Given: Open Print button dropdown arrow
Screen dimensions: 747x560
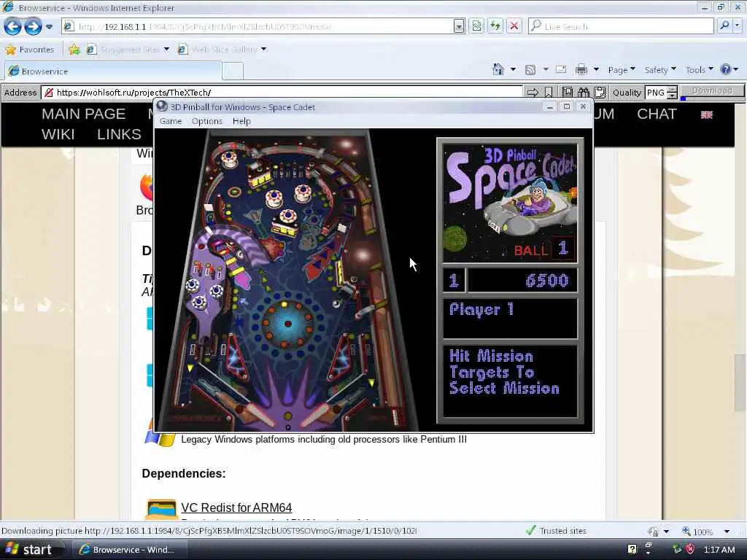Looking at the screenshot, I should coord(596,69).
